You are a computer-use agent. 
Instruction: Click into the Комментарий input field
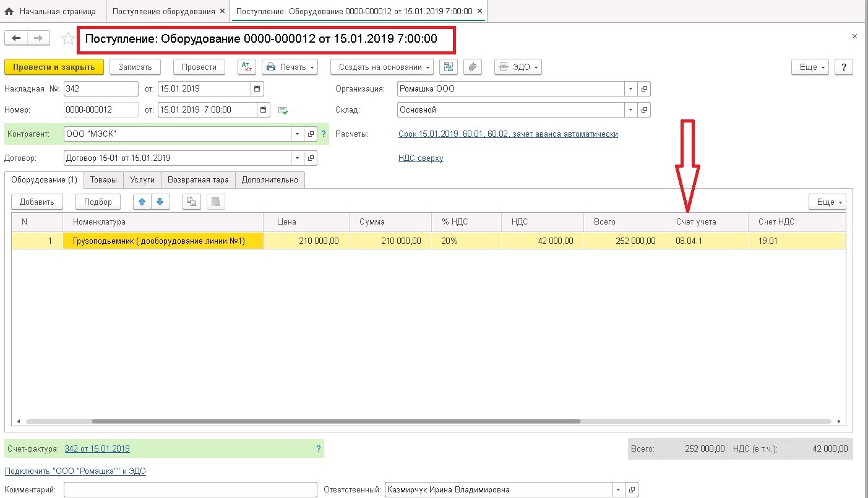pos(191,489)
